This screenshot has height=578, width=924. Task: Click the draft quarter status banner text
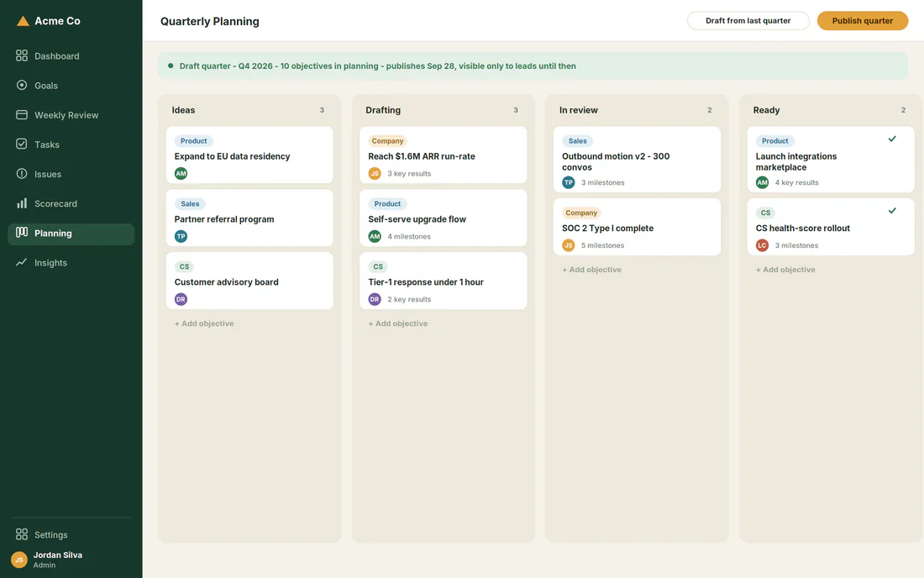378,66
